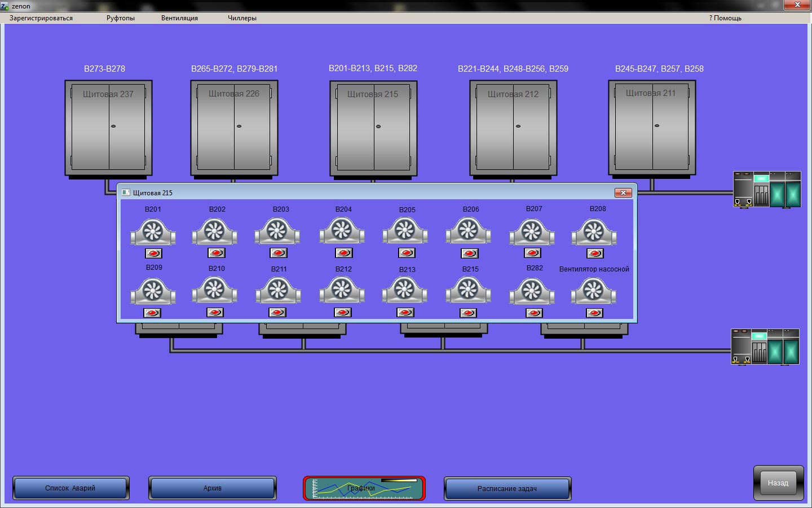Click the B201 fan icon
The width and height of the screenshot is (812, 508).
pos(153,231)
